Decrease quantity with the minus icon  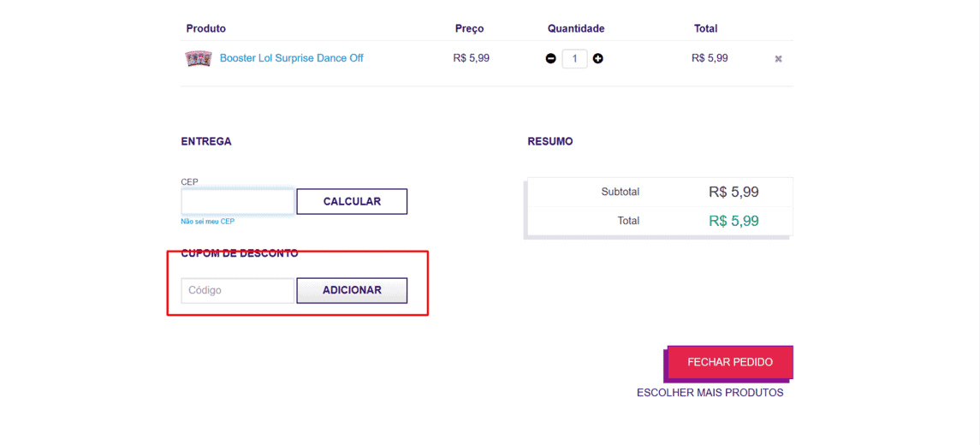point(550,59)
